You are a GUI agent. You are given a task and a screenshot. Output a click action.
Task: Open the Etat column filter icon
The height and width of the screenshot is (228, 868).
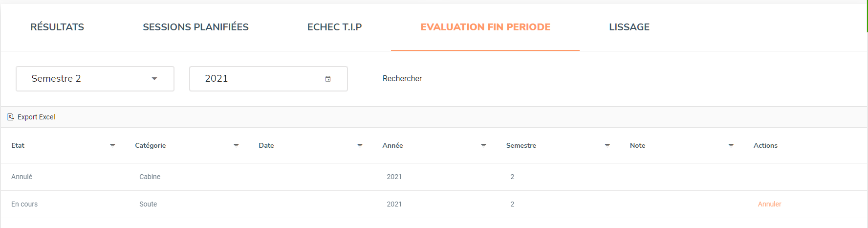click(112, 146)
